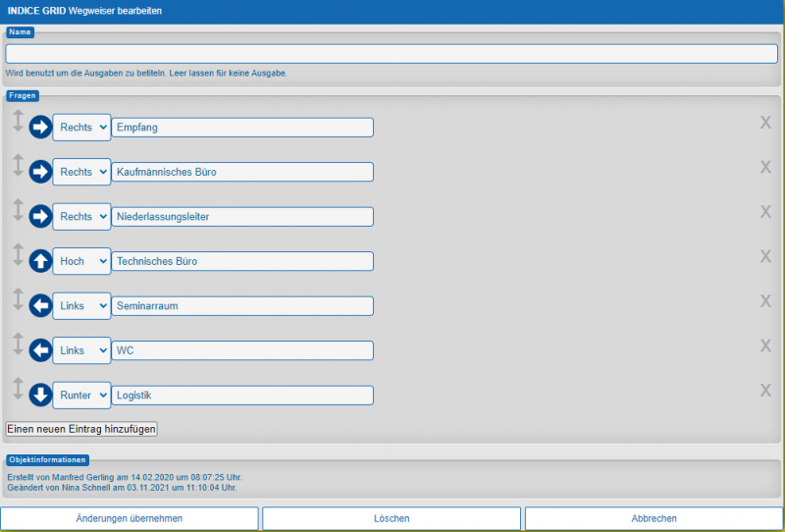Click the Fragen section label
Image resolution: width=785 pixels, height=532 pixels.
[23, 95]
